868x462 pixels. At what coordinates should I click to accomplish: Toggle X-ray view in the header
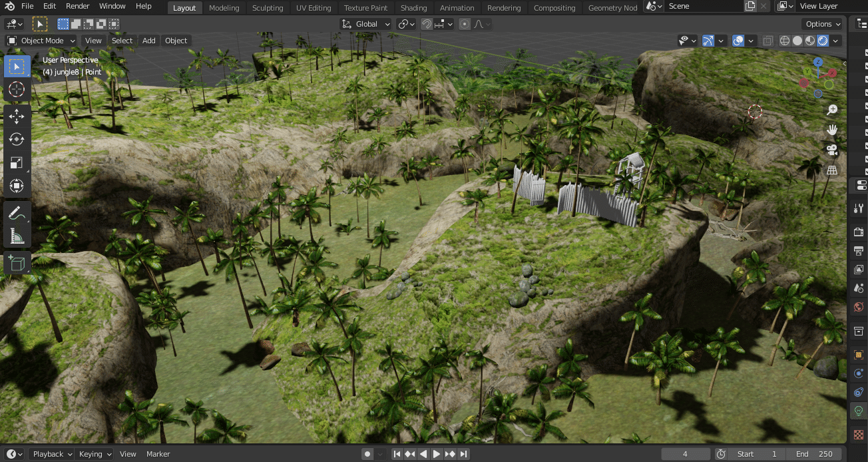767,41
